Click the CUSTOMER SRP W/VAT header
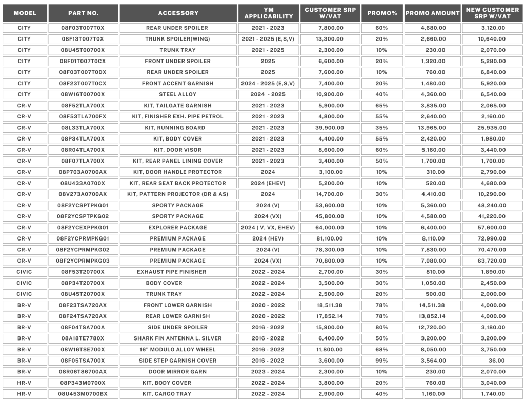 click(x=330, y=13)
